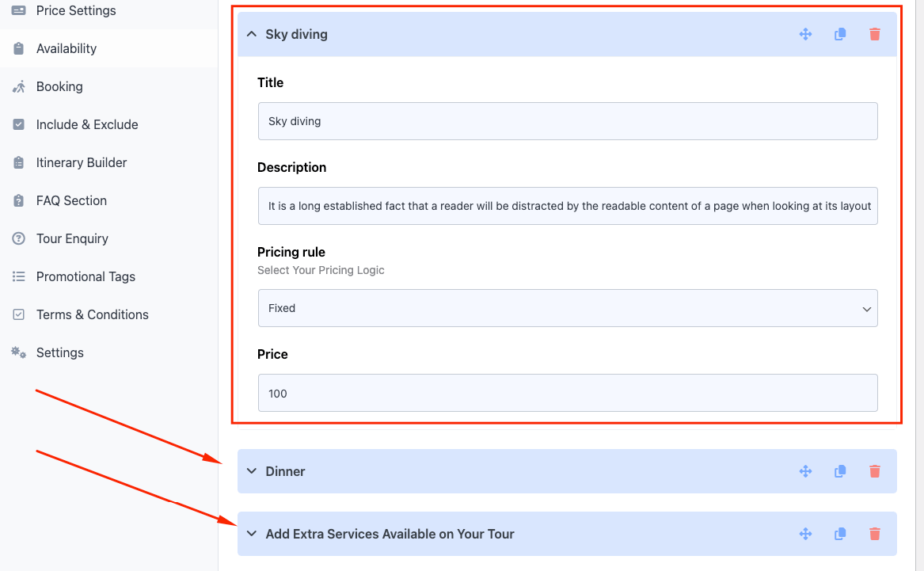
Task: Expand the Dinner section
Action: (x=252, y=471)
